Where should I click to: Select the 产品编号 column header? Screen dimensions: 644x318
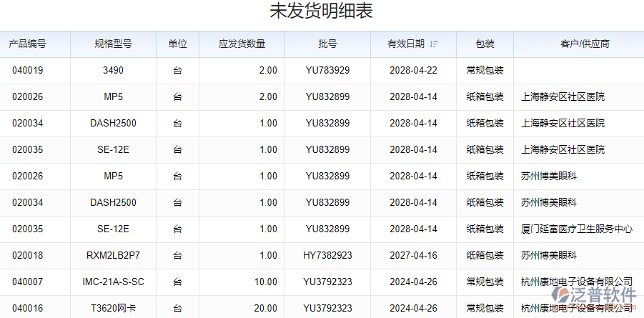pos(27,44)
